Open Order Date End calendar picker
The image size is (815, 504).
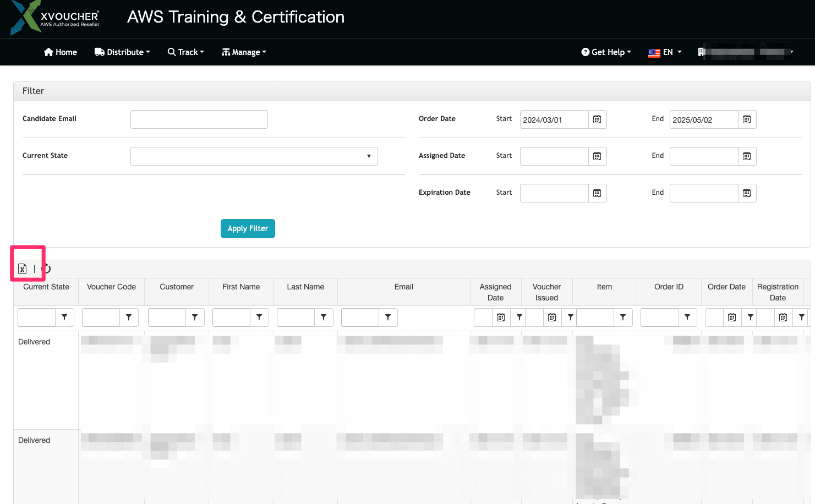click(747, 119)
